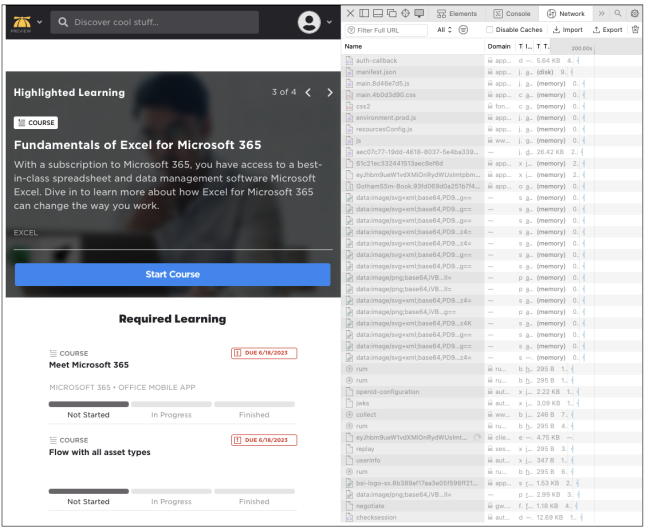Screen dimensions: 646x527
Task: Go to next highlighted learning item
Action: (x=330, y=92)
